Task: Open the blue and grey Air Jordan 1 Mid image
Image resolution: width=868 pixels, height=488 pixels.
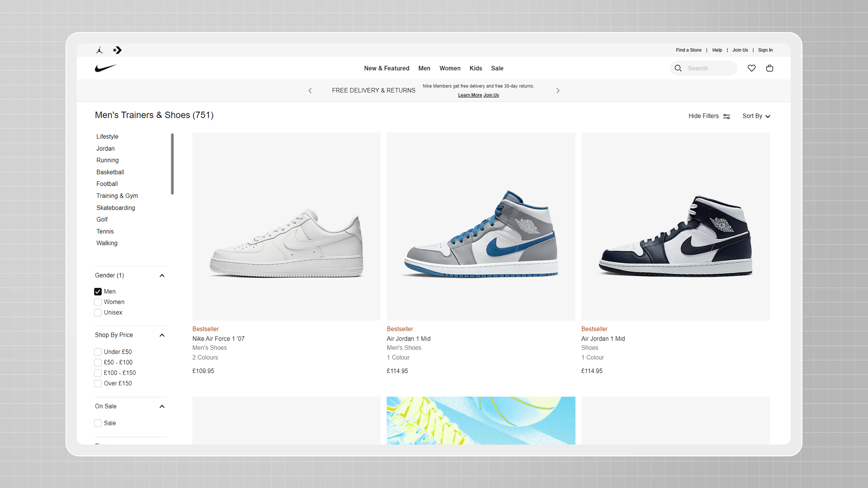Action: (x=481, y=226)
